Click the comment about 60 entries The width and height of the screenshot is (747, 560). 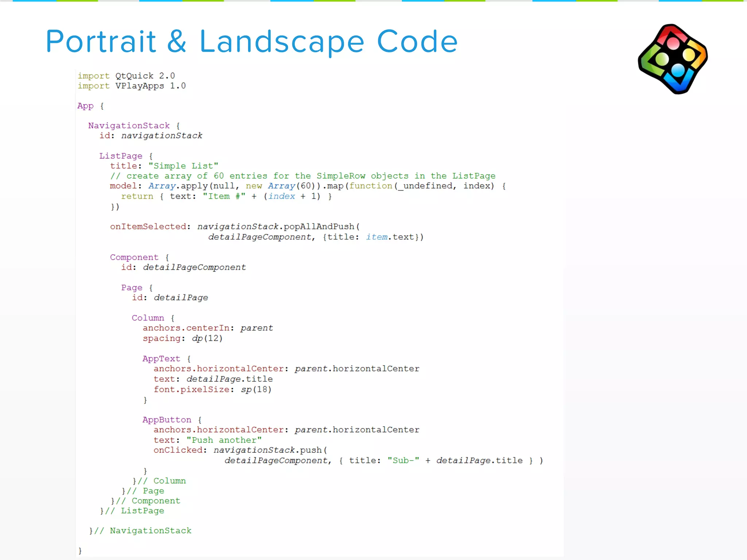303,176
